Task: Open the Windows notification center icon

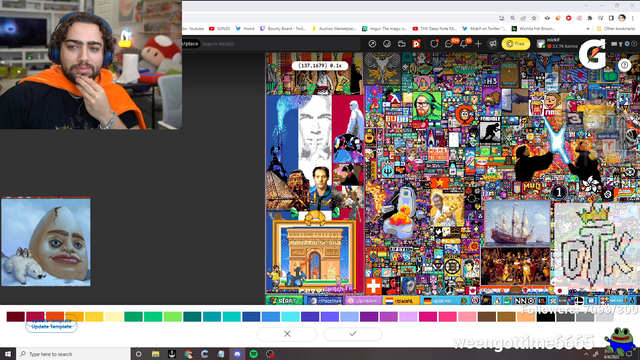Action: (629, 354)
